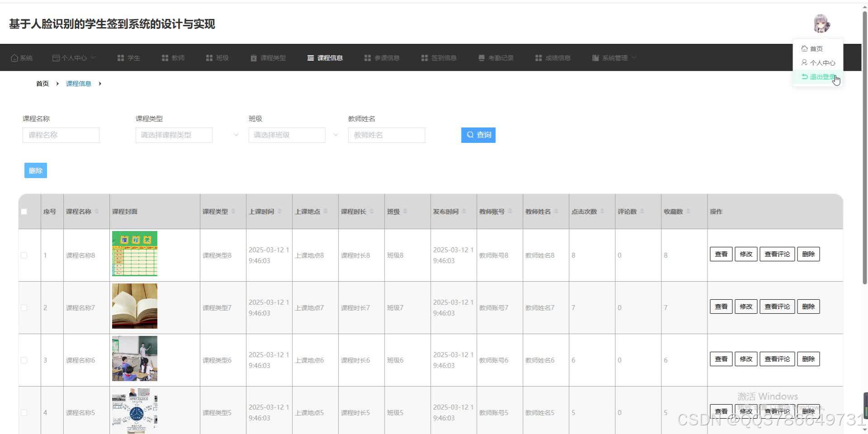Sort table by 课程类型 column arrows
This screenshot has height=434, width=868.
[233, 211]
